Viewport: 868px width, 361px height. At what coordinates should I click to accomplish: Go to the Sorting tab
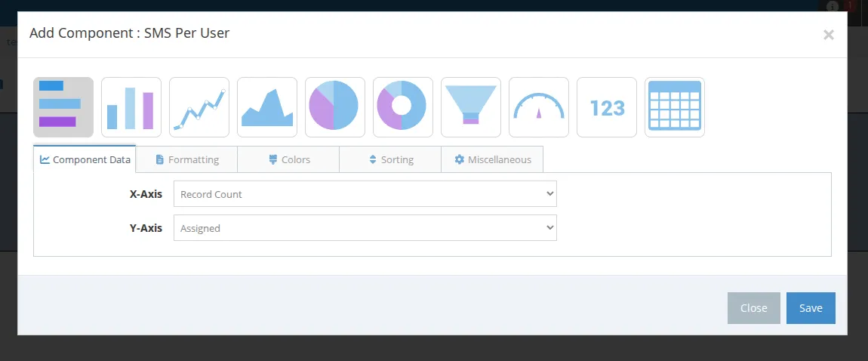point(390,159)
